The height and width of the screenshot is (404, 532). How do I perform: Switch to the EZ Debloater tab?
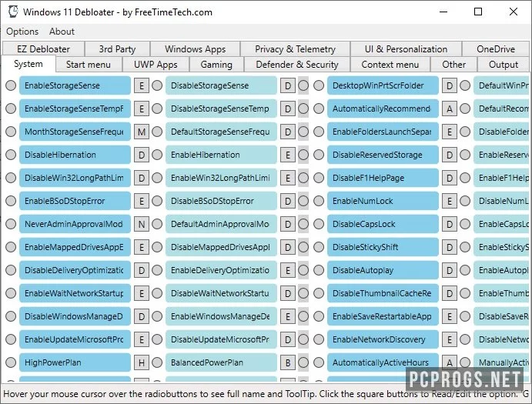coord(43,48)
